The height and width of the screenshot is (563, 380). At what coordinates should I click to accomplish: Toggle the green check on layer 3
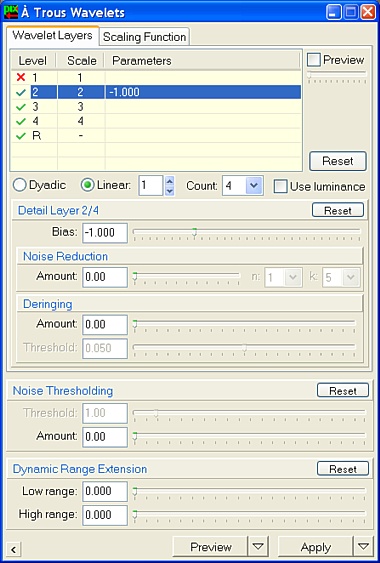(x=21, y=107)
